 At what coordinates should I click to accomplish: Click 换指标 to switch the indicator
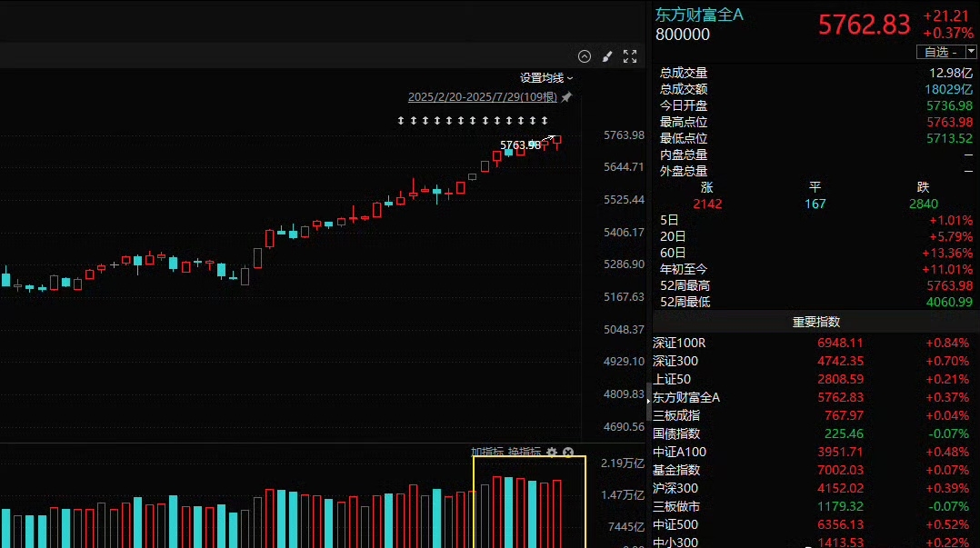point(525,452)
